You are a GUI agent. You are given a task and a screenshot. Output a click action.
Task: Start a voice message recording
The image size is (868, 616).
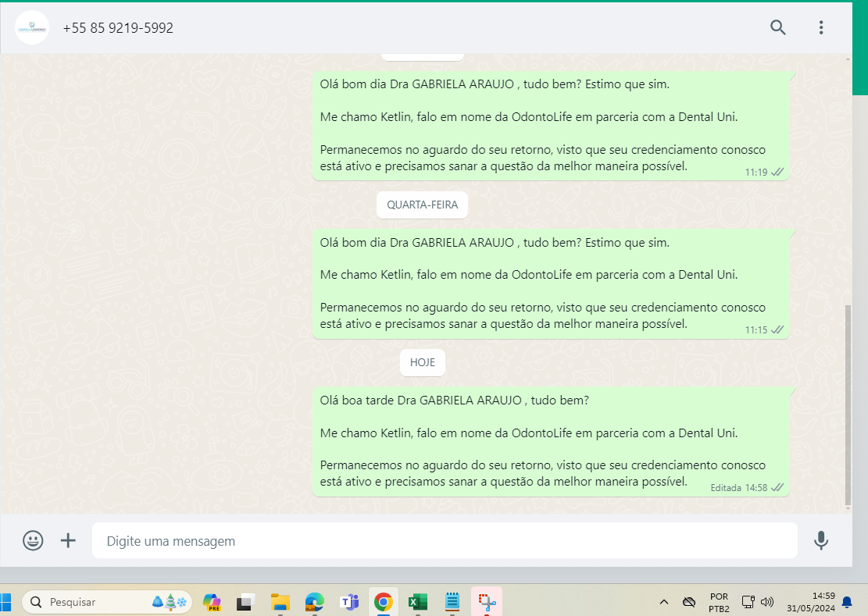coord(821,540)
